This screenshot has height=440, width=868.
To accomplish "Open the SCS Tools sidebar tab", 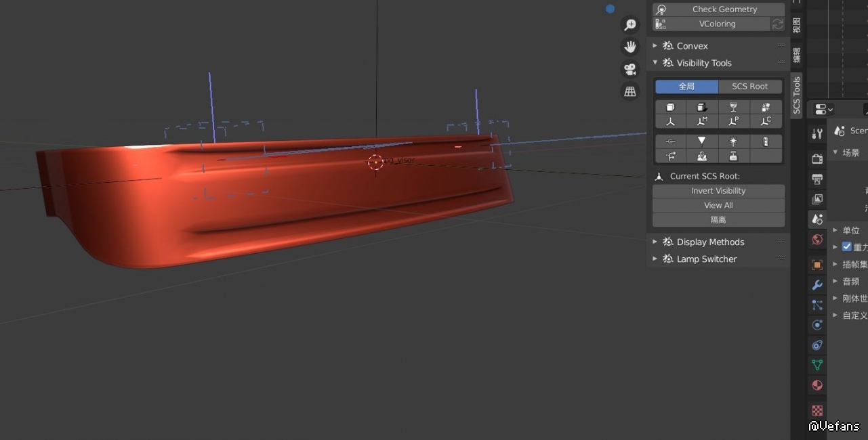I will [797, 95].
